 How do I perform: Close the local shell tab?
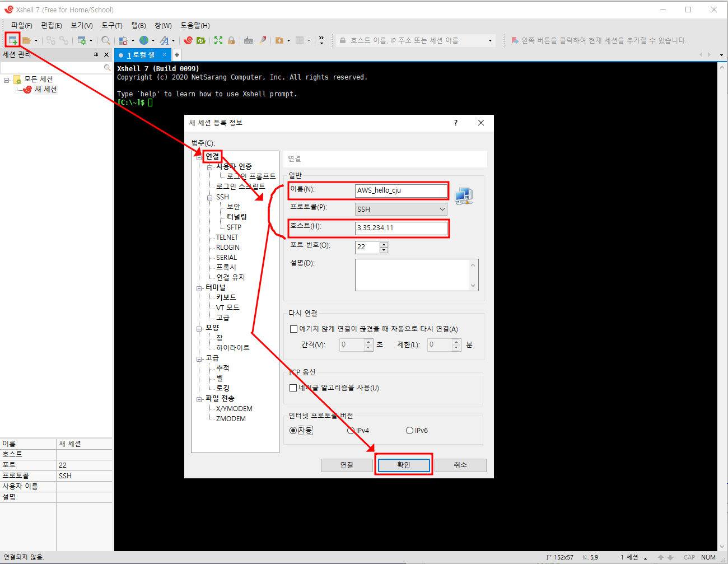165,55
